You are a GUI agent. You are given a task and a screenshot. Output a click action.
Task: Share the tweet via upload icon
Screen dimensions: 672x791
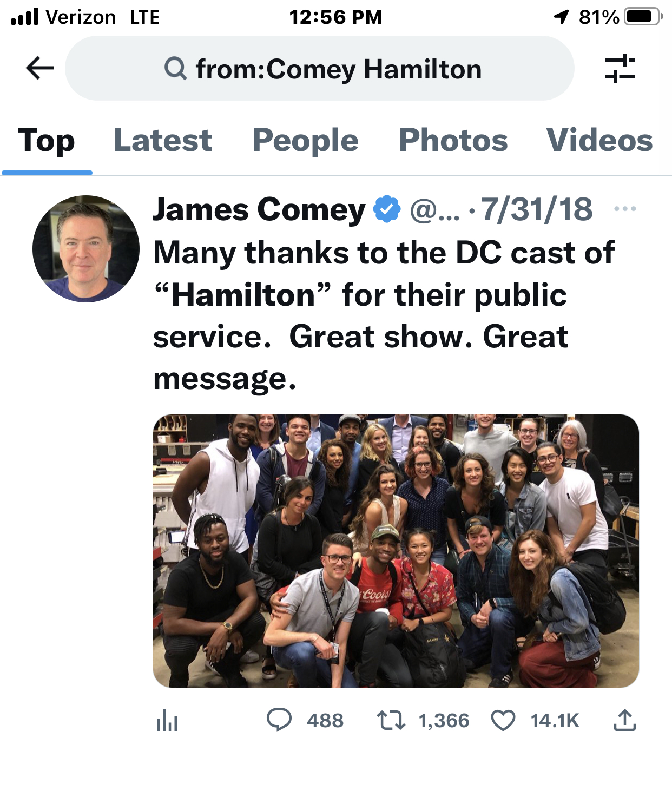pos(625,721)
